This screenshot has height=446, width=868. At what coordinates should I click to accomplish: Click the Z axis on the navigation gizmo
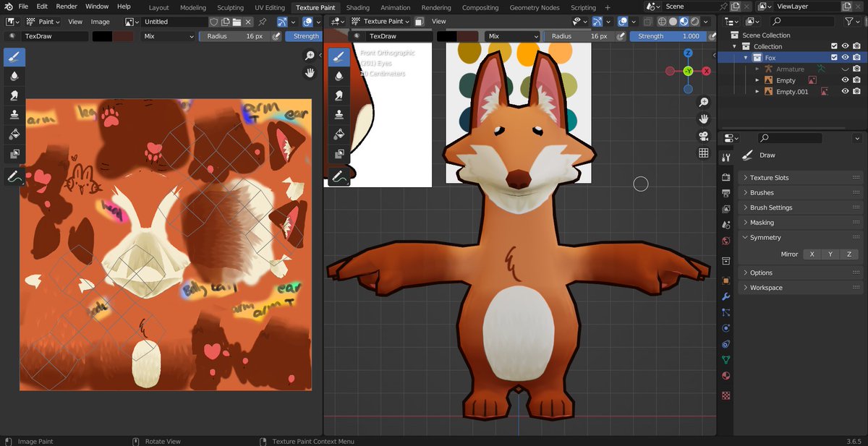pos(688,53)
